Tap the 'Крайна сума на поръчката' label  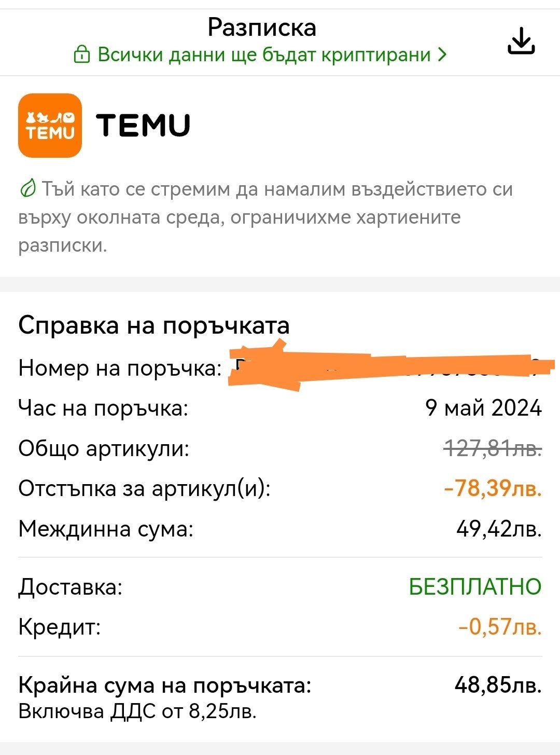coord(165,685)
